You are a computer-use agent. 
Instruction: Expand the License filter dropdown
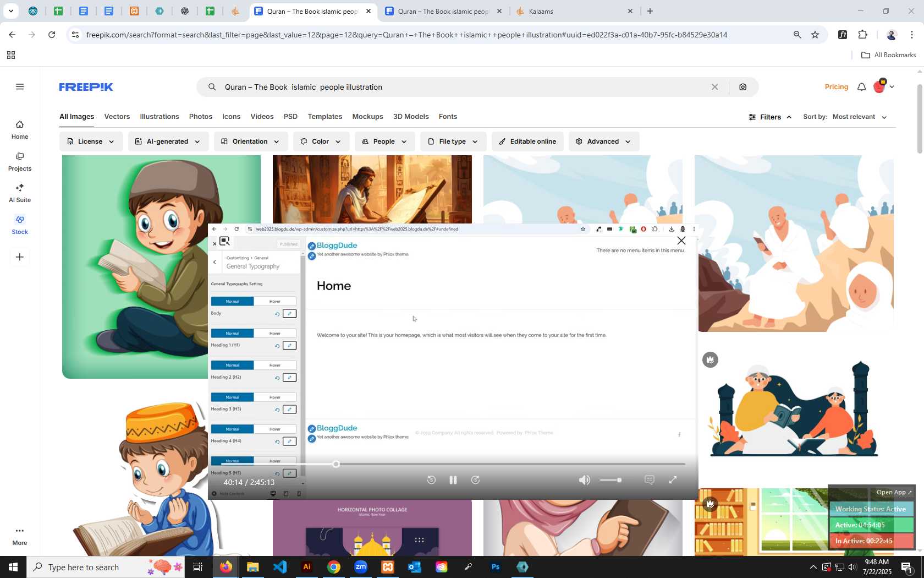coord(91,141)
